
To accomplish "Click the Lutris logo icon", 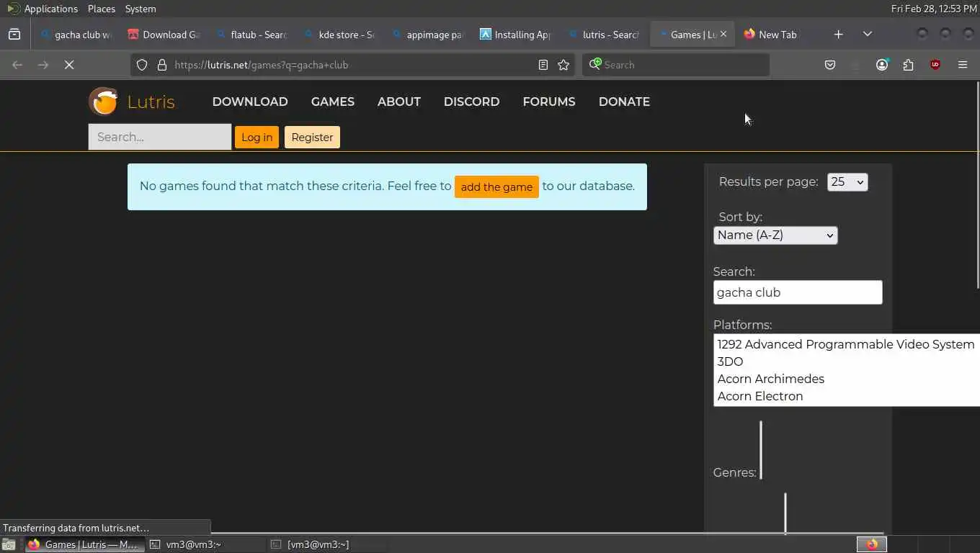I will click(x=103, y=102).
